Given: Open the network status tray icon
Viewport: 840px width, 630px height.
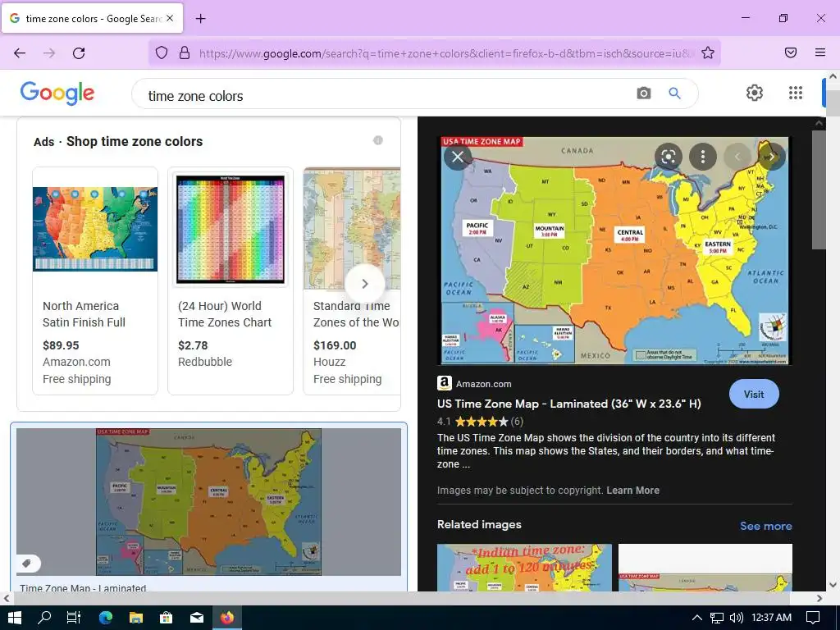Looking at the screenshot, I should coord(717,618).
